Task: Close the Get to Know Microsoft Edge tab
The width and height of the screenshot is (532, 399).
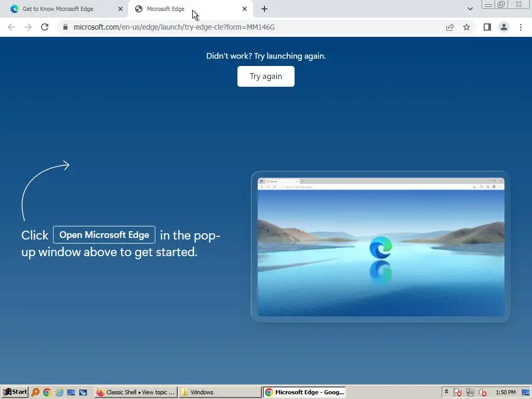Action: [121, 9]
